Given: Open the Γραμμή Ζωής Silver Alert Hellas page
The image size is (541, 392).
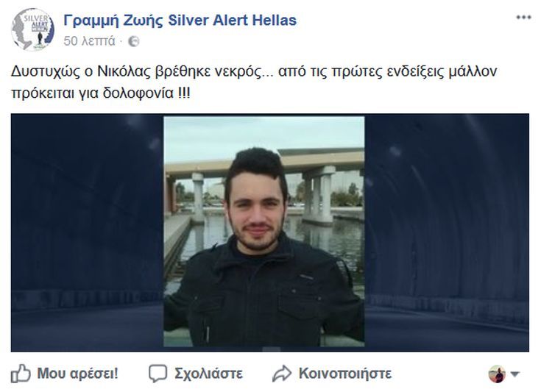Looking at the screenshot, I should [180, 21].
